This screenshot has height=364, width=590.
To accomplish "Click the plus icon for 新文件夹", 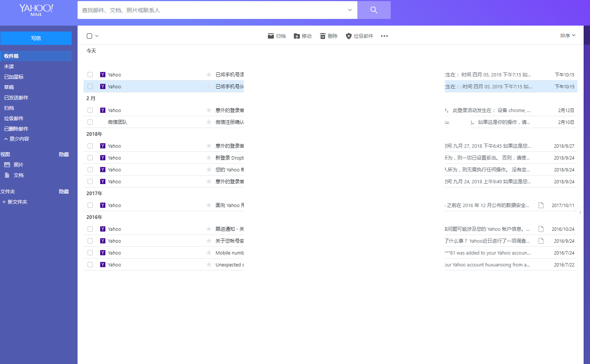I will point(4,202).
